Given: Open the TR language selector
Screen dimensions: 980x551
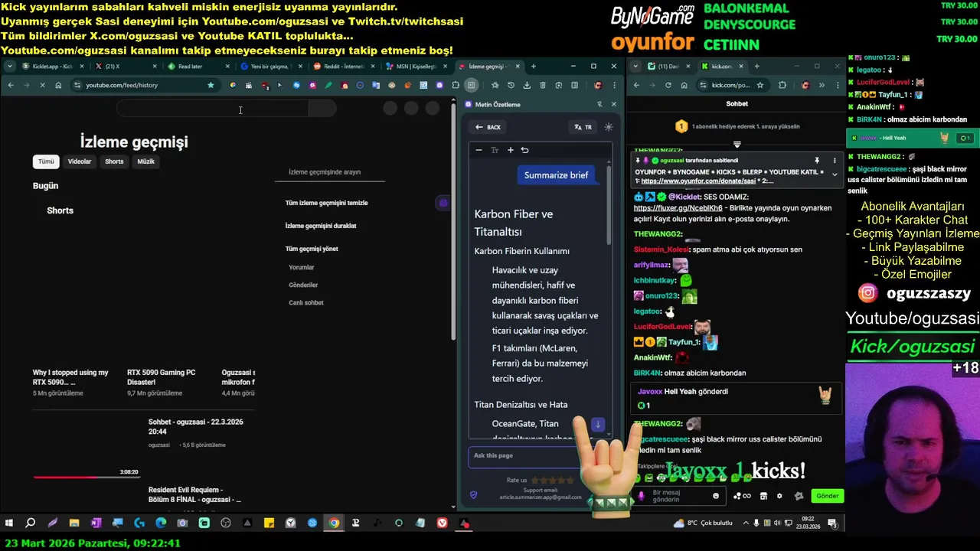Looking at the screenshot, I should (x=583, y=127).
